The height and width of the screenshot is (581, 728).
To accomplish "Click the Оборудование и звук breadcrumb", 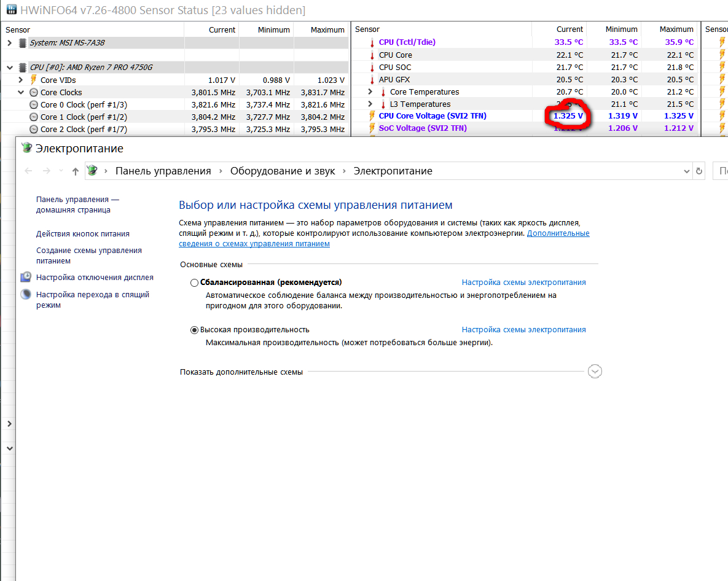I will click(282, 171).
